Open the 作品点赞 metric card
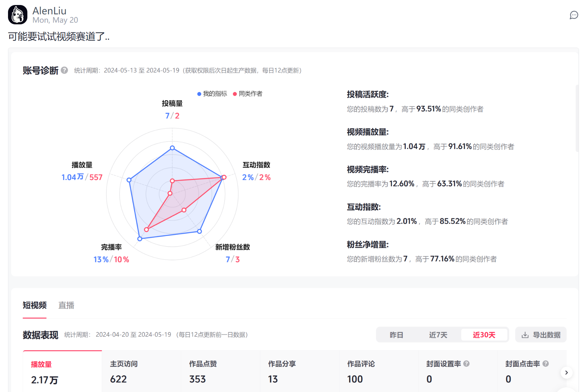 pyautogui.click(x=221, y=372)
